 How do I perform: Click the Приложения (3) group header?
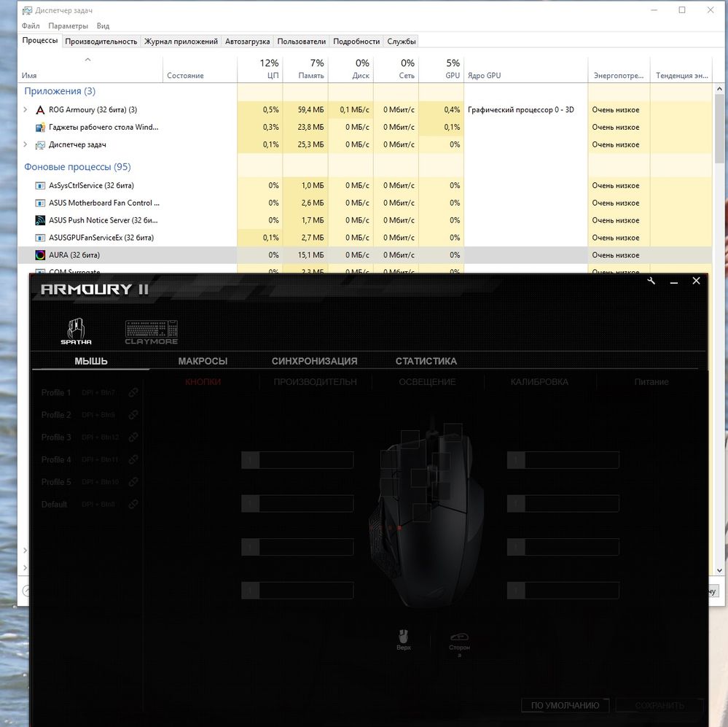pos(60,91)
